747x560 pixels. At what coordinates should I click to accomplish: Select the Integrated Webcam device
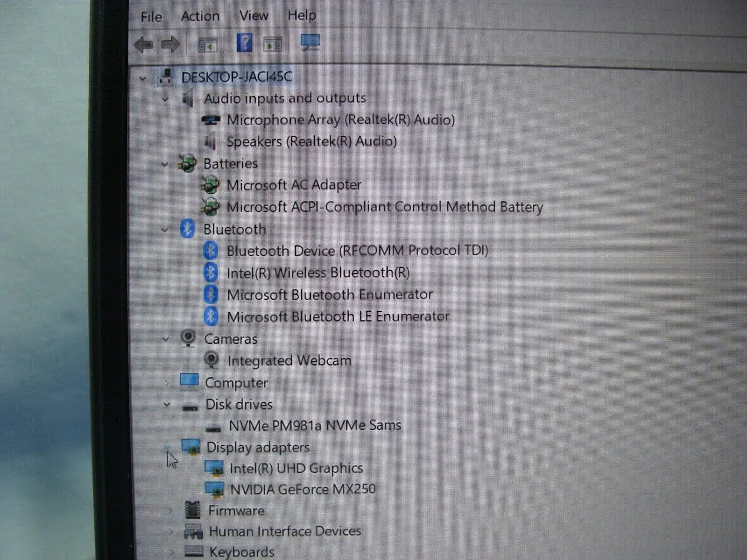click(x=289, y=361)
